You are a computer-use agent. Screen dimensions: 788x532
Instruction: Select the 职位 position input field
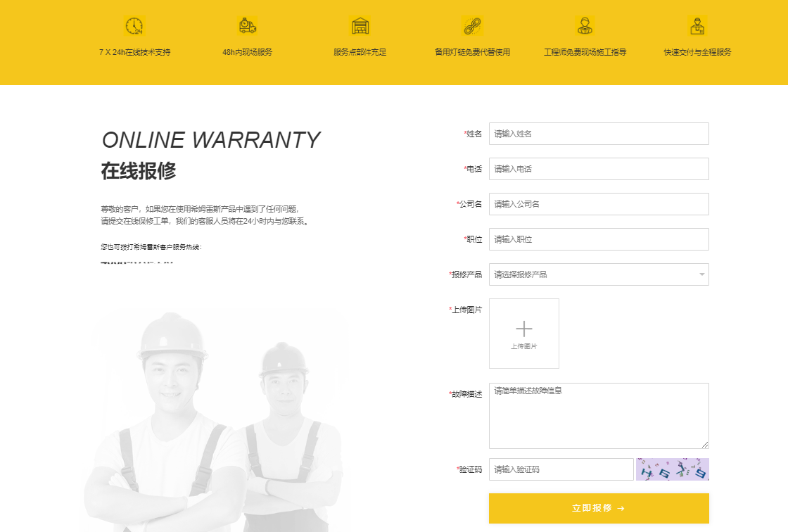coord(599,239)
